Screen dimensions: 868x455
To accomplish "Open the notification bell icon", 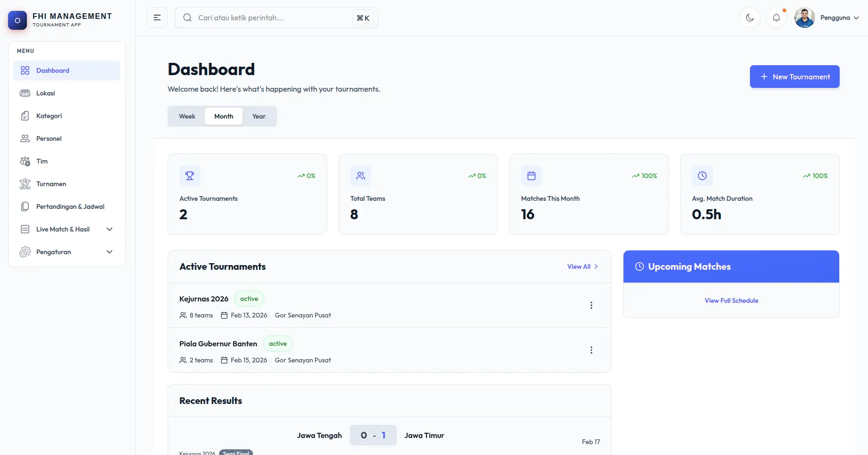I will (776, 17).
